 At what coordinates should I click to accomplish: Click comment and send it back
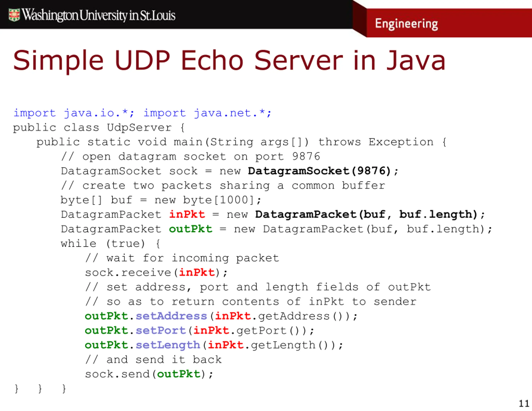coord(153,360)
